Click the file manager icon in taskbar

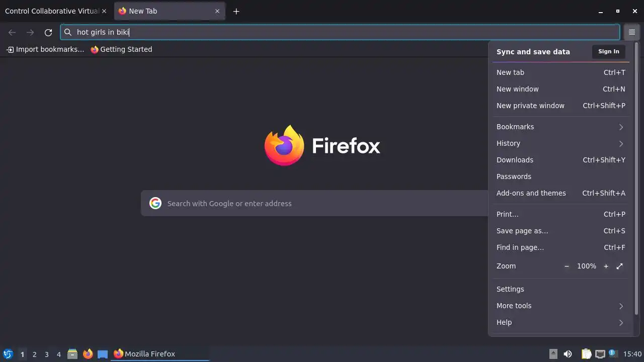pyautogui.click(x=72, y=354)
